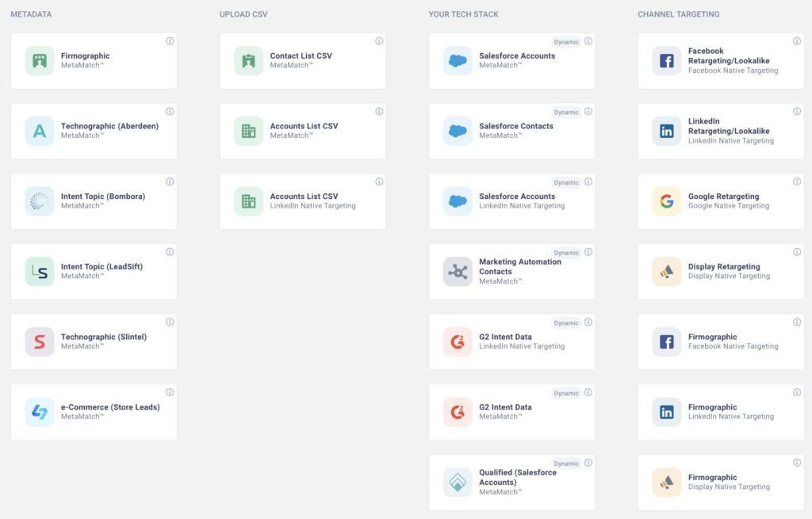Click Dynamic badge on Salesforce Contacts card
812x519 pixels.
[566, 113]
